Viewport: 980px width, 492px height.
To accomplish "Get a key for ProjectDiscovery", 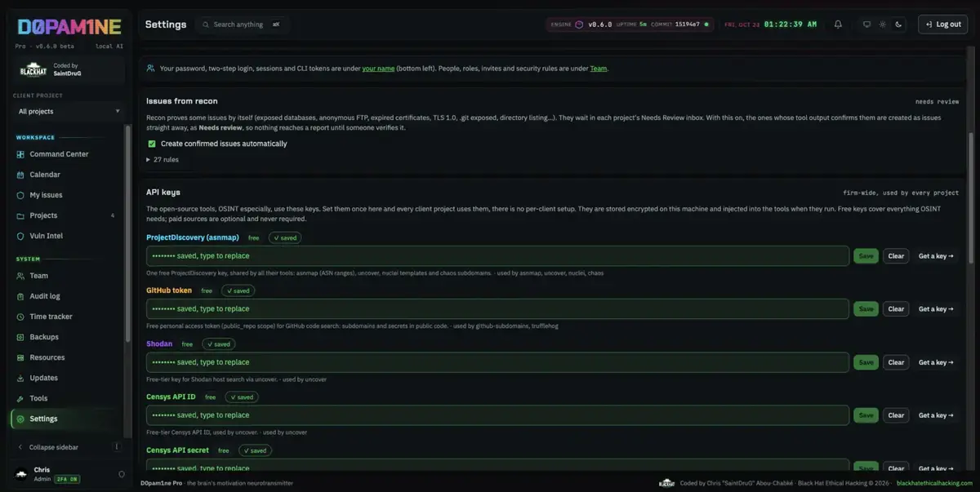I will coord(936,256).
